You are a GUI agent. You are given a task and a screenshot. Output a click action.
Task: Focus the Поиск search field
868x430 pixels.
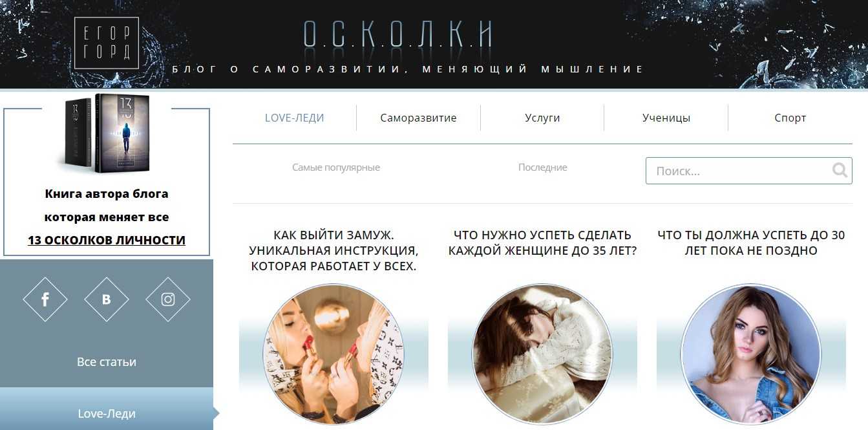point(748,171)
